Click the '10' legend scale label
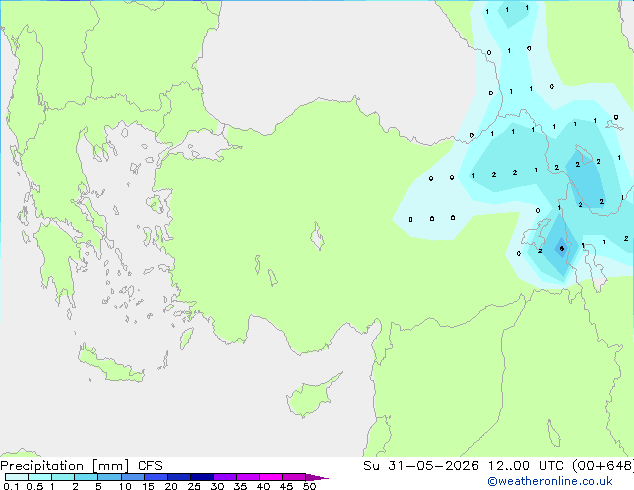Image resolution: width=634 pixels, height=490 pixels. (x=125, y=486)
